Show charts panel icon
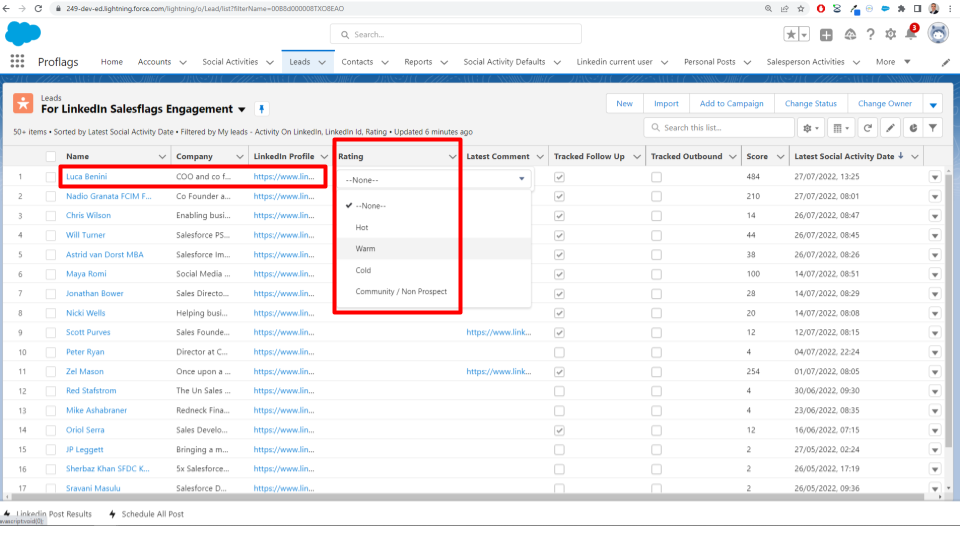 click(913, 128)
